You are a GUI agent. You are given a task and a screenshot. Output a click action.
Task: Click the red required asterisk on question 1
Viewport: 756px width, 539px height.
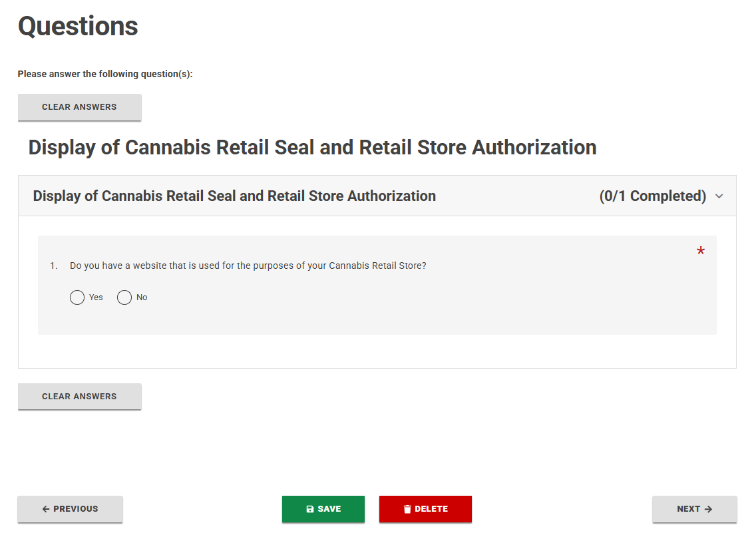(701, 251)
